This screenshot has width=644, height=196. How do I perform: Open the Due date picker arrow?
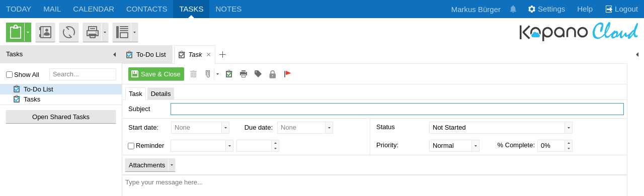point(329,128)
